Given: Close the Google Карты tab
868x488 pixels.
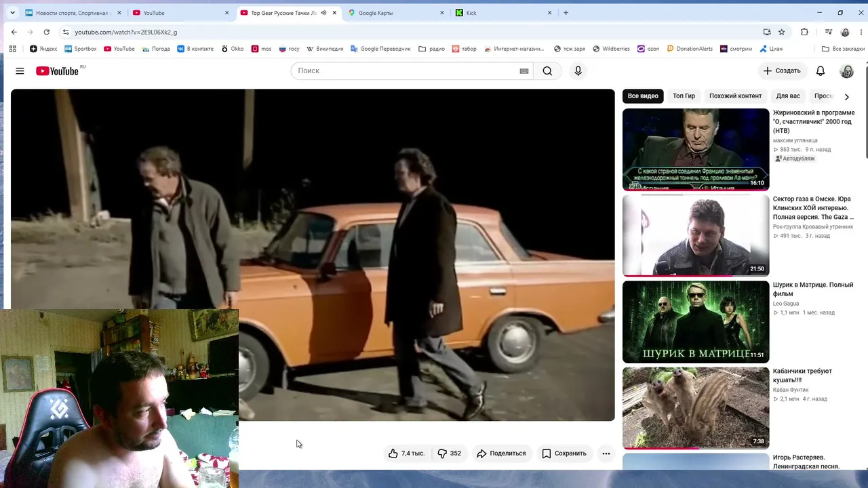Looking at the screenshot, I should [x=442, y=13].
